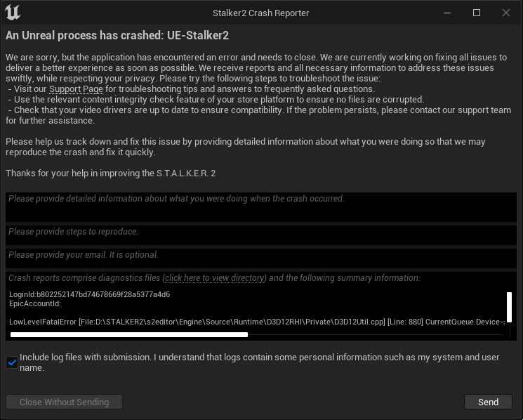
Task: Click the "An Unreal process has crashed" heading
Action: (117, 35)
